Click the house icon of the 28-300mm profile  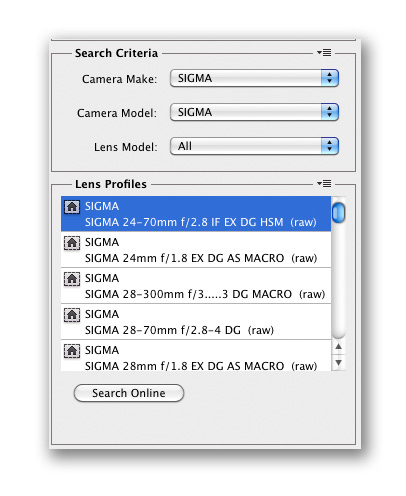point(72,279)
